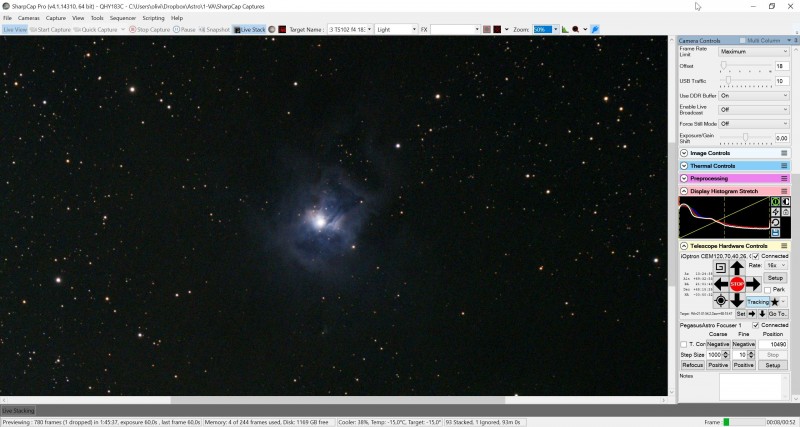
Task: Click the lock icon in histogram panel
Action: coord(786,212)
